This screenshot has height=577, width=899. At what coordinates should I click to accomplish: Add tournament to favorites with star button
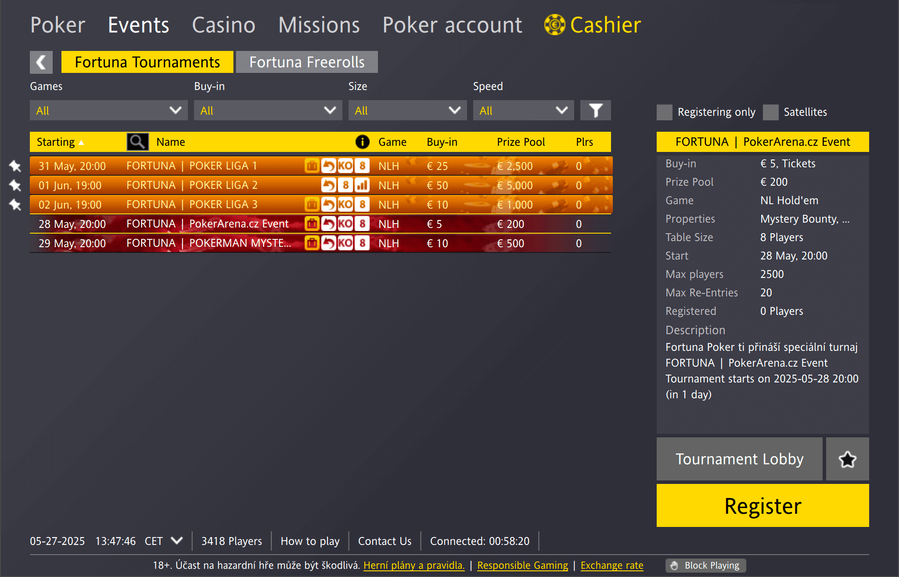point(847,459)
